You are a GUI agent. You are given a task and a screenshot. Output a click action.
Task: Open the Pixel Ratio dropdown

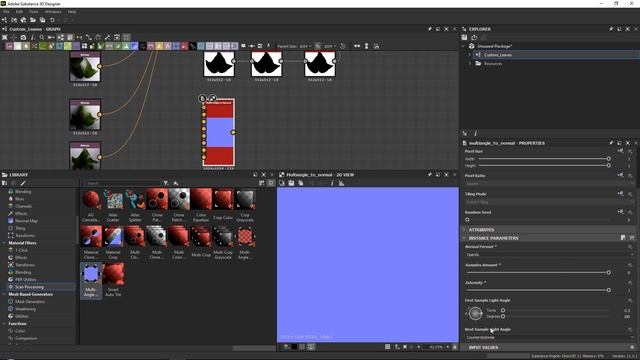click(x=549, y=184)
